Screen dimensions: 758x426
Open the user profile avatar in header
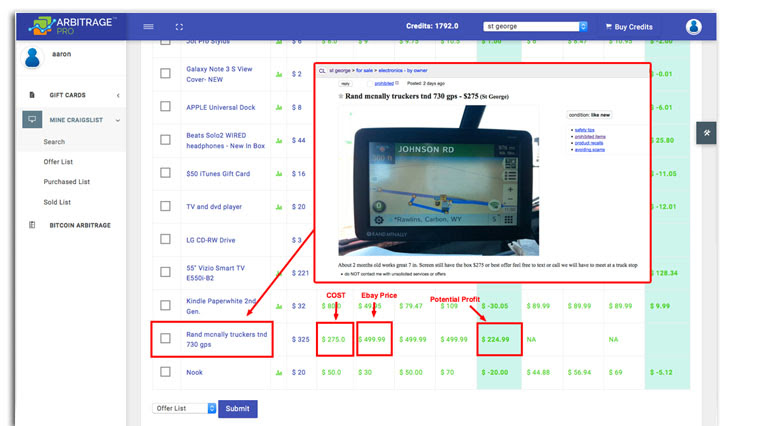point(694,27)
